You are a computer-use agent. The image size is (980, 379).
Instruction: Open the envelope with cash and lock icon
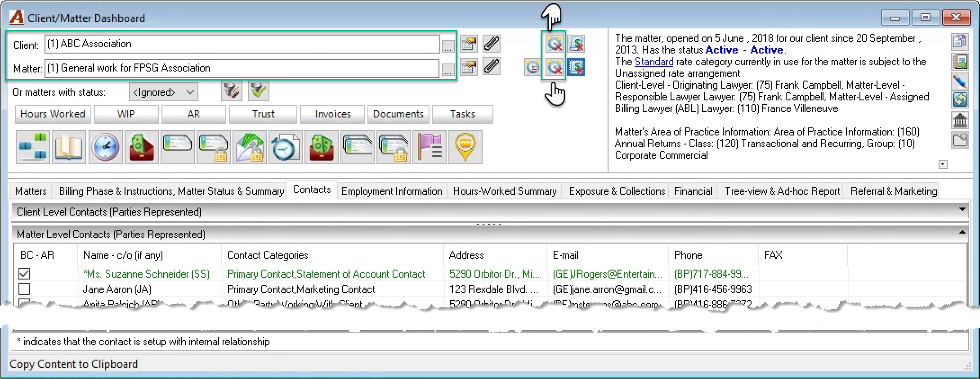tap(250, 147)
